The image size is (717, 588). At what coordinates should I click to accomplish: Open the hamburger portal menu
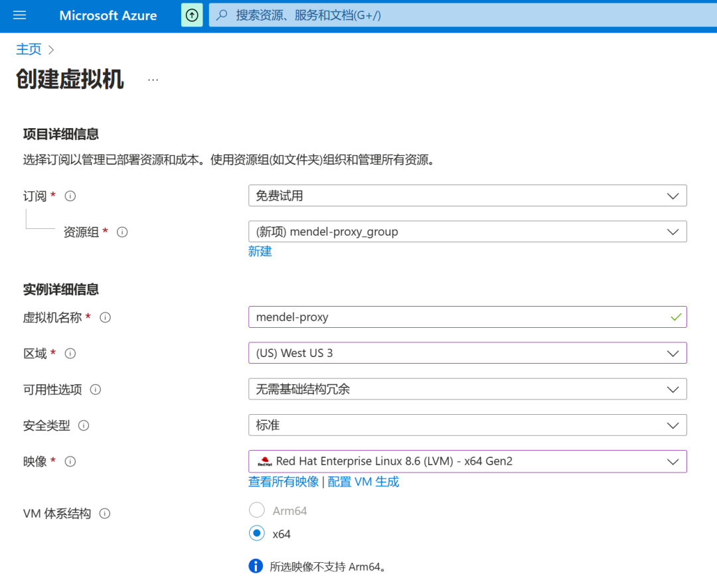[x=19, y=15]
